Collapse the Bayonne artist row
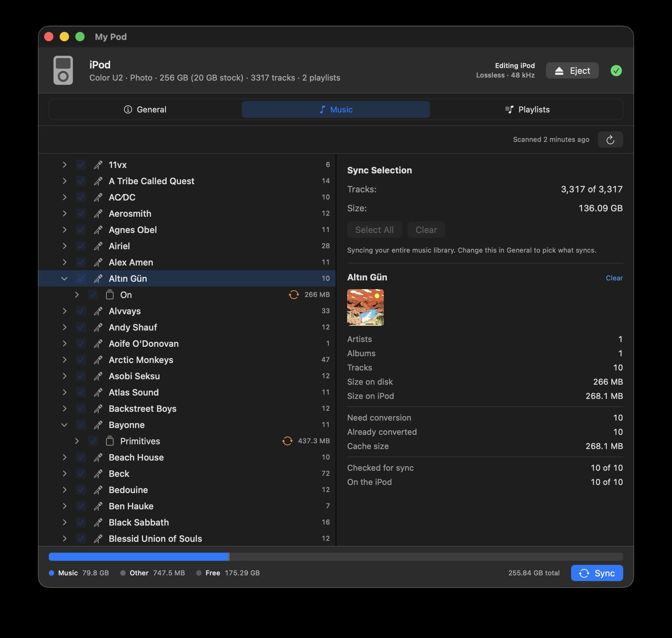The width and height of the screenshot is (672, 638). [x=64, y=425]
